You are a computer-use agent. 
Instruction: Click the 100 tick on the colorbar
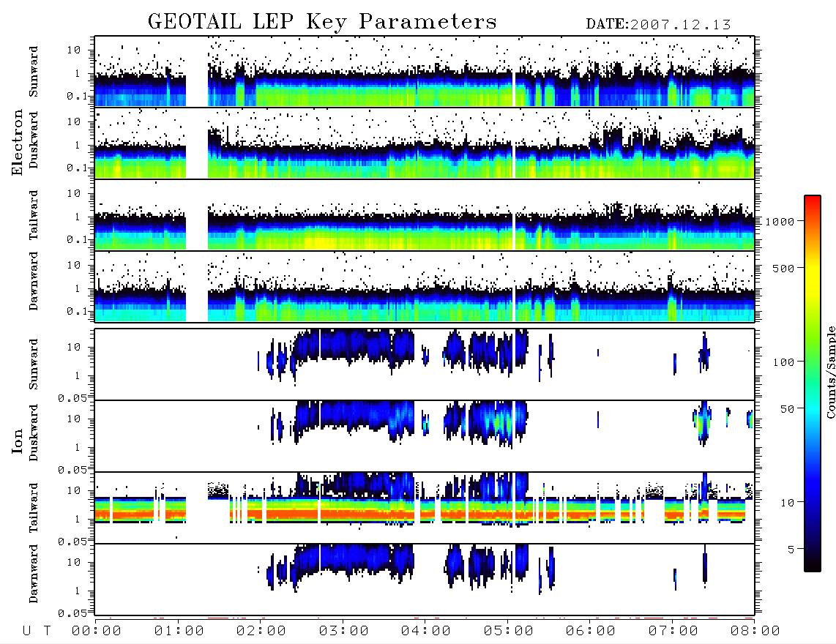[784, 362]
